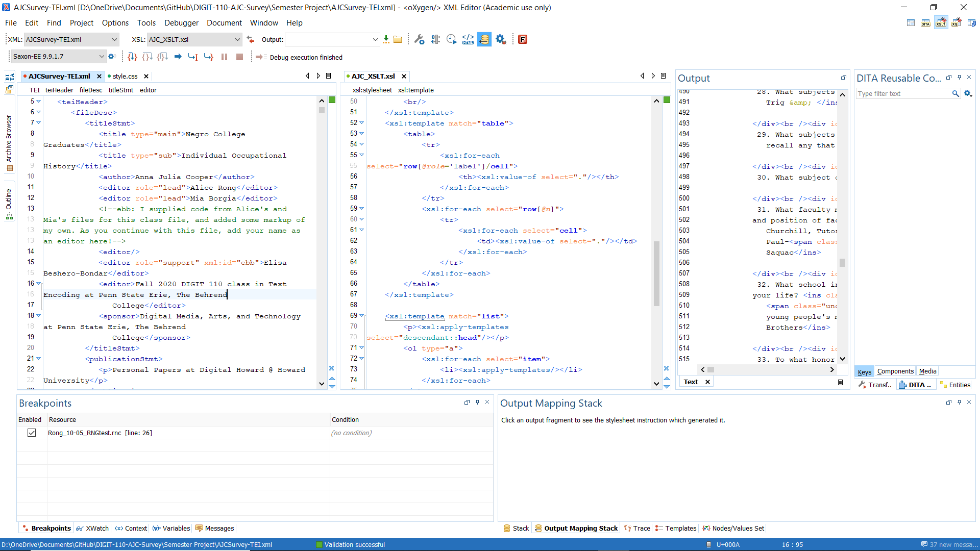Expand the Saxon-EE 9.9.1.7 engine dropdown

tap(101, 57)
